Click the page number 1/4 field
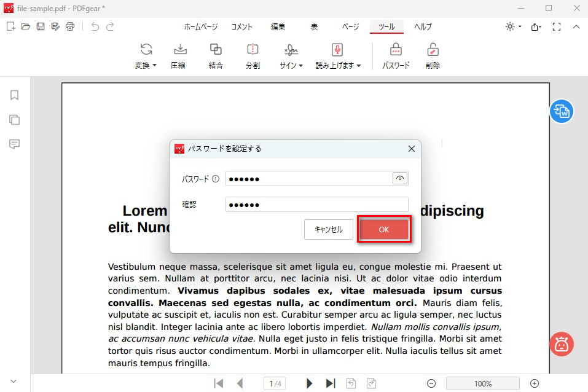Screen dimensions: 588x392 275,383
